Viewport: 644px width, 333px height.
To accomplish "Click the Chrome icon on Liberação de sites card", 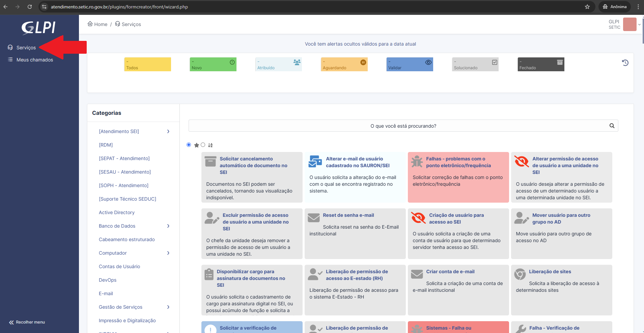I will tap(520, 274).
